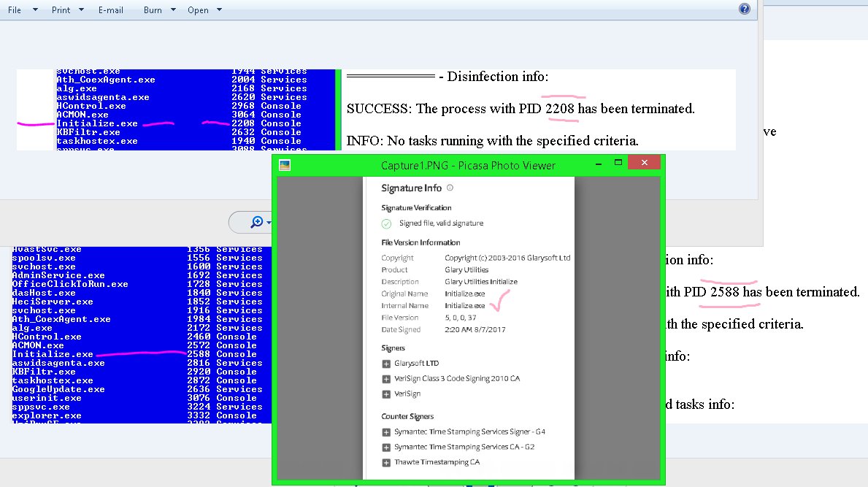The height and width of the screenshot is (487, 868).
Task: Click AdminService.exe row with PID 1692
Action: tap(137, 275)
